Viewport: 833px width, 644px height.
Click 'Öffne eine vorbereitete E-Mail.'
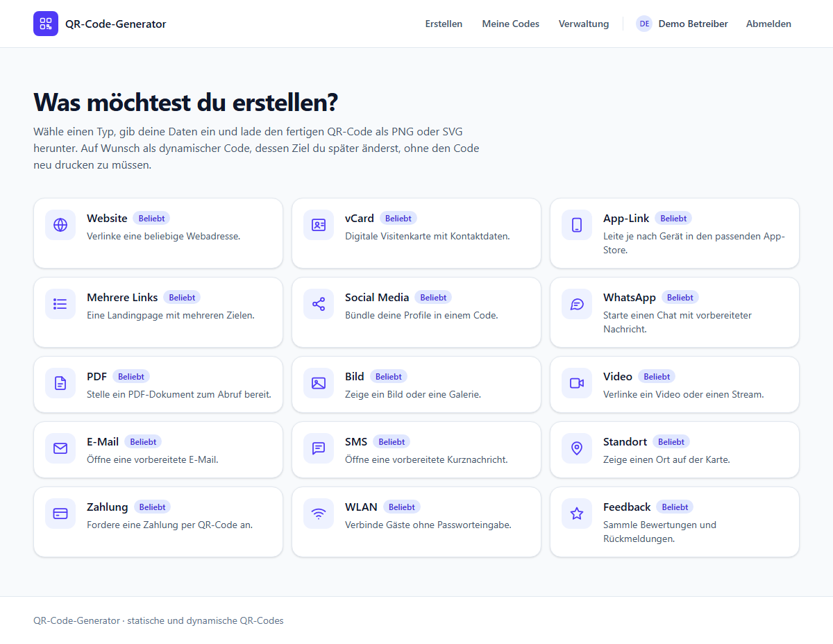tap(153, 459)
